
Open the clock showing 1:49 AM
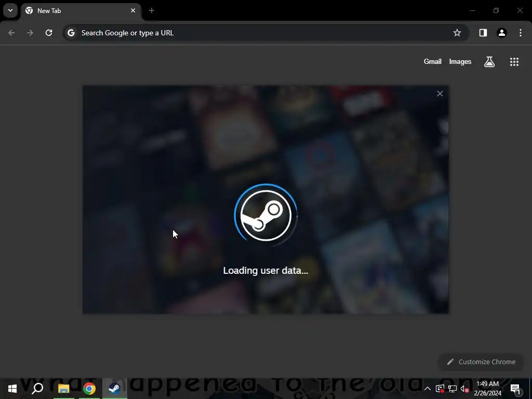(487, 389)
